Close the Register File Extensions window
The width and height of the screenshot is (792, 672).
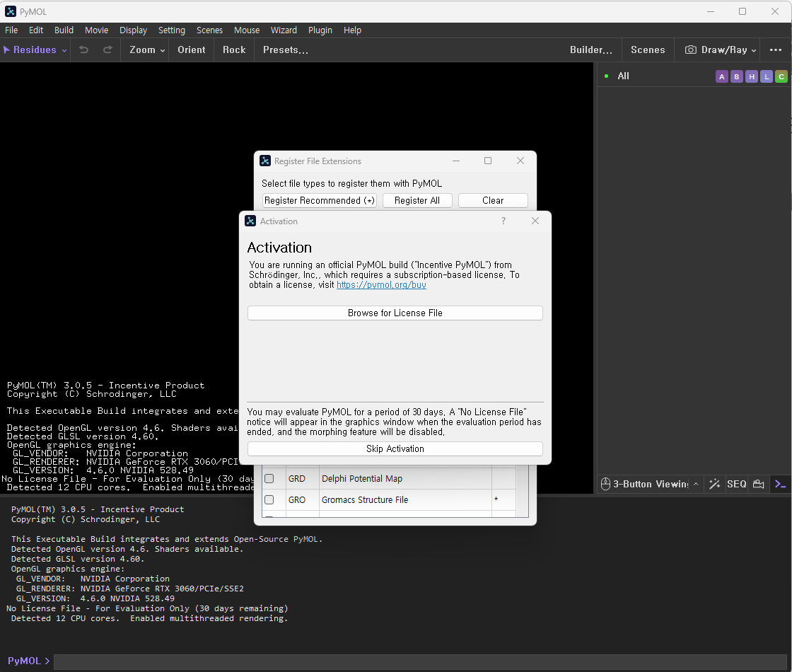[520, 161]
